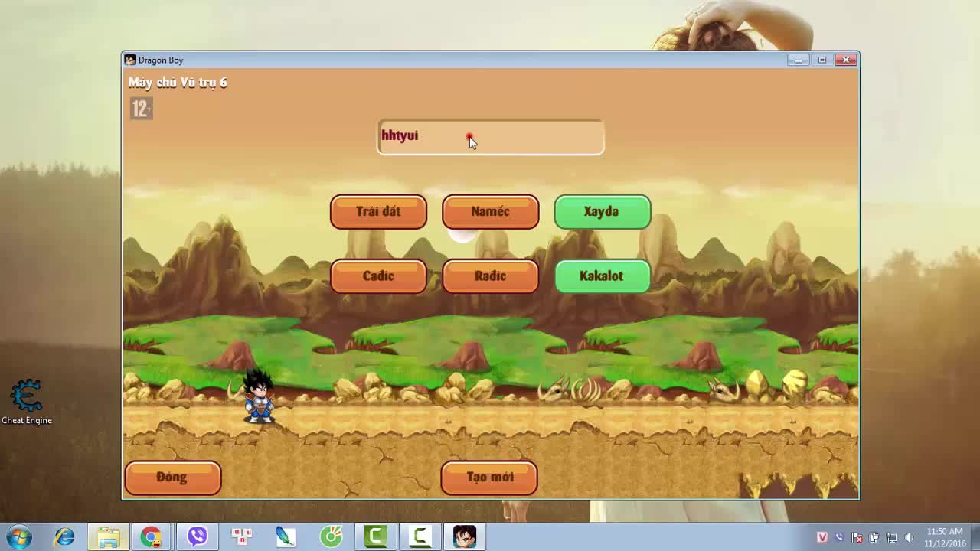Maximize the Dragon Boy window
The width and height of the screenshot is (980, 551).
[x=822, y=60]
